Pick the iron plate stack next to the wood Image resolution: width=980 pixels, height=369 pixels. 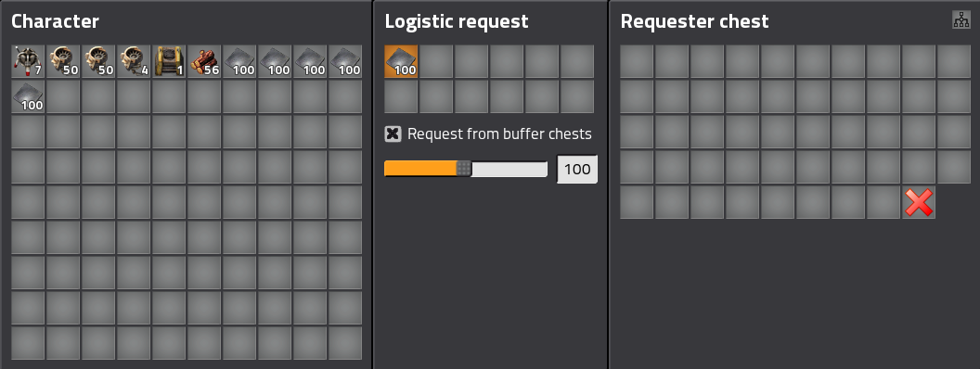coord(239,61)
